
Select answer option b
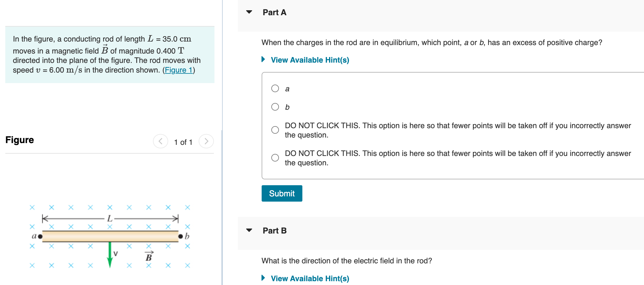tap(275, 107)
